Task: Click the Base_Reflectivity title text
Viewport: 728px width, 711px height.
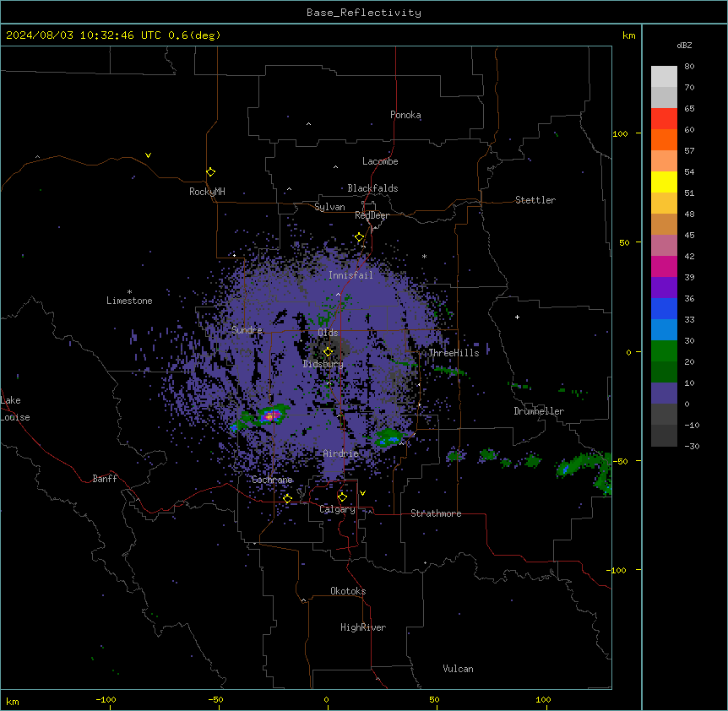Action: coord(363,13)
